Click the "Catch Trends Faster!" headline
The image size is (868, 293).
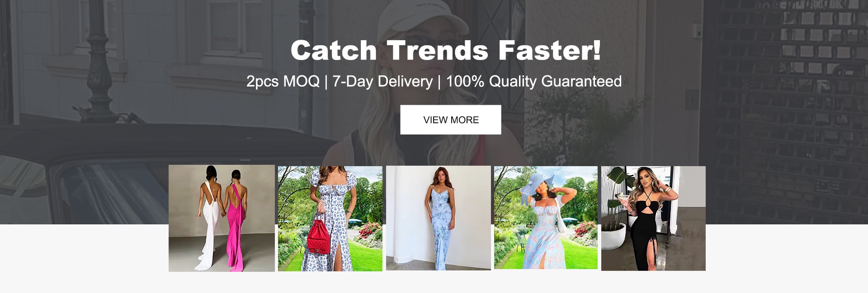coord(446,50)
